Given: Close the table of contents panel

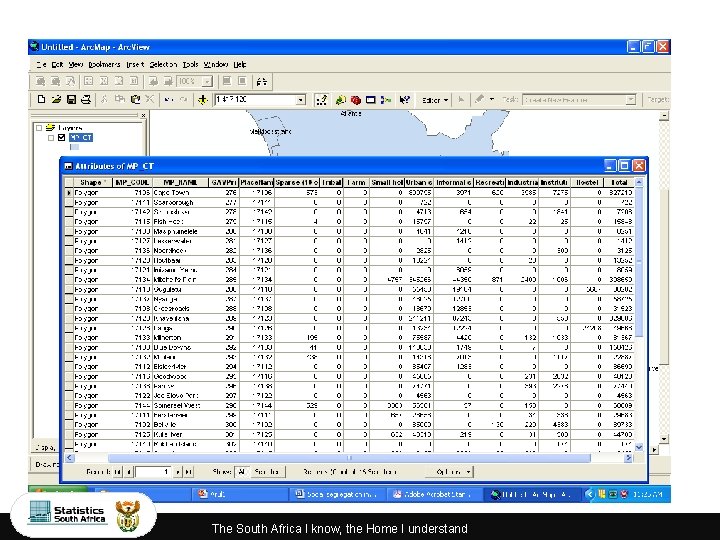Looking at the screenshot, I should coord(143,116).
